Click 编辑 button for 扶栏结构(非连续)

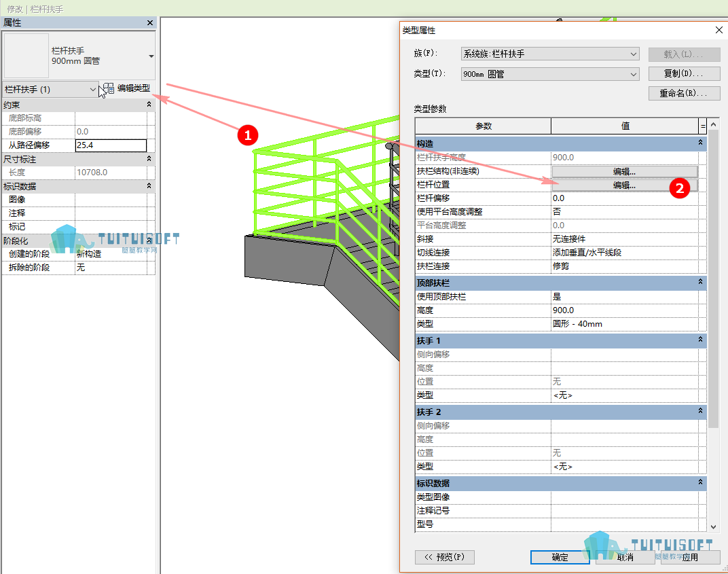coord(625,171)
